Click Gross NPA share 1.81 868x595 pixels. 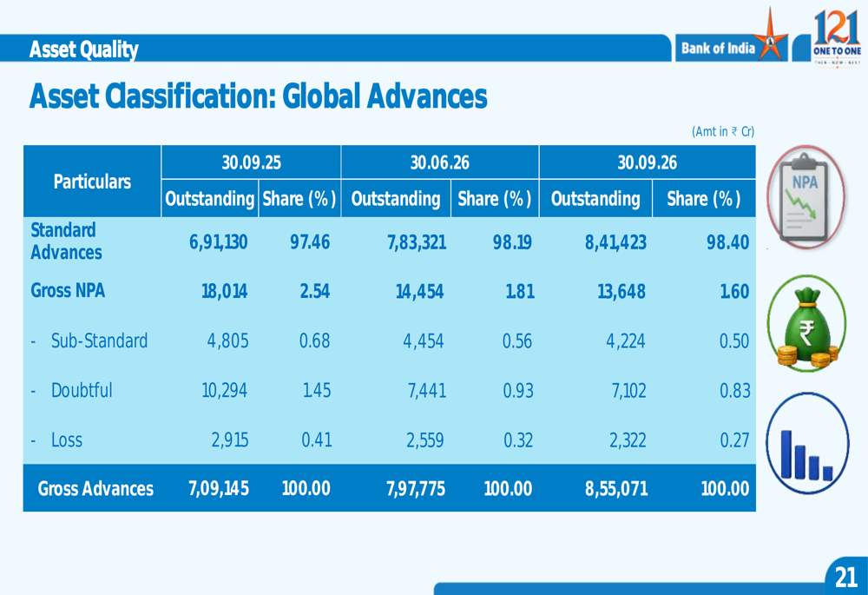(x=520, y=292)
